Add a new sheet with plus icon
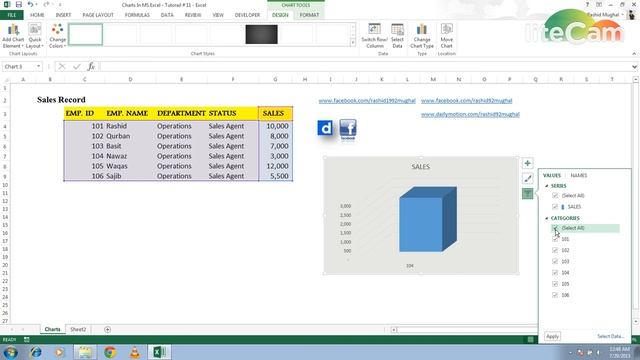Viewport: 640px width, 360px height. tap(107, 329)
